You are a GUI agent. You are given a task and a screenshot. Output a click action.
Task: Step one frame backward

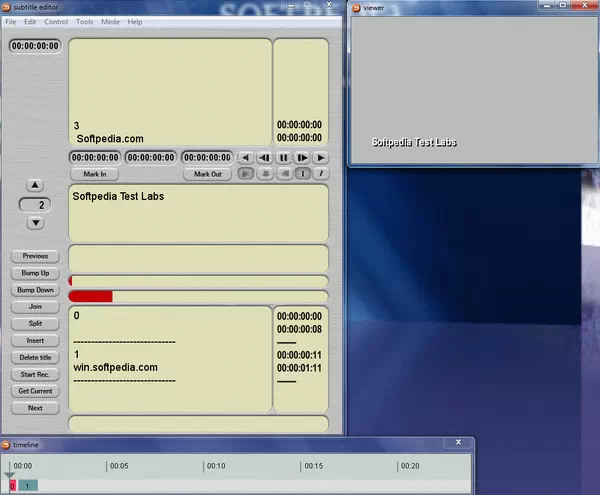[264, 158]
